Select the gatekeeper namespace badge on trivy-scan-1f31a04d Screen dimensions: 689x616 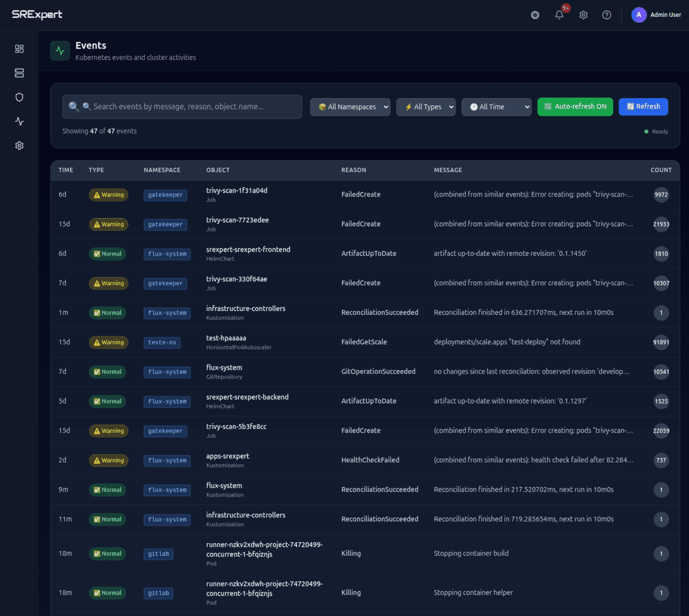[x=165, y=195]
